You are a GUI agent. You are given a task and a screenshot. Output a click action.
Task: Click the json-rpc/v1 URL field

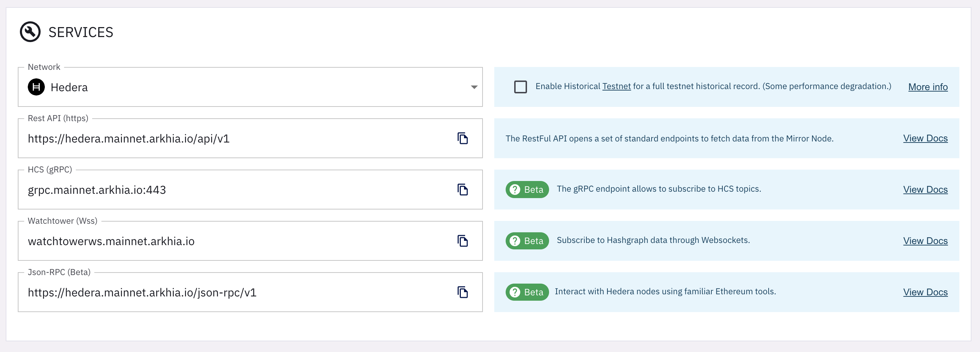(250, 292)
